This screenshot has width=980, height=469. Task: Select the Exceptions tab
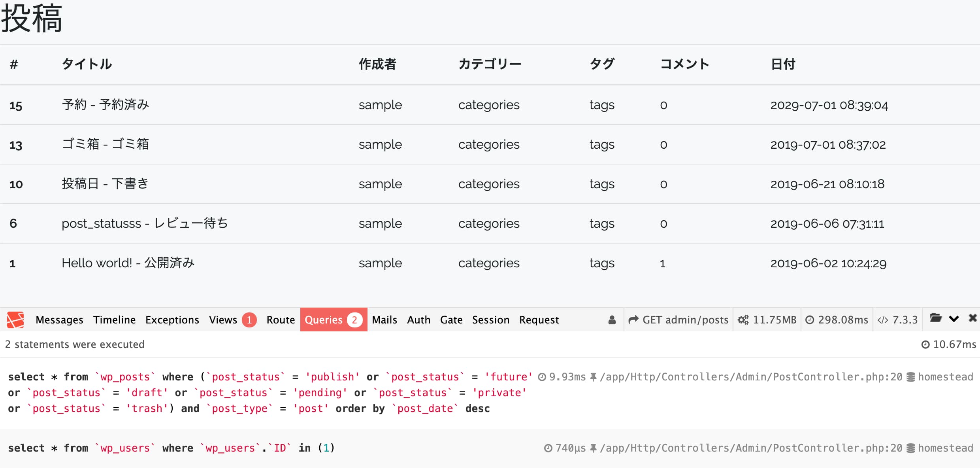click(172, 320)
